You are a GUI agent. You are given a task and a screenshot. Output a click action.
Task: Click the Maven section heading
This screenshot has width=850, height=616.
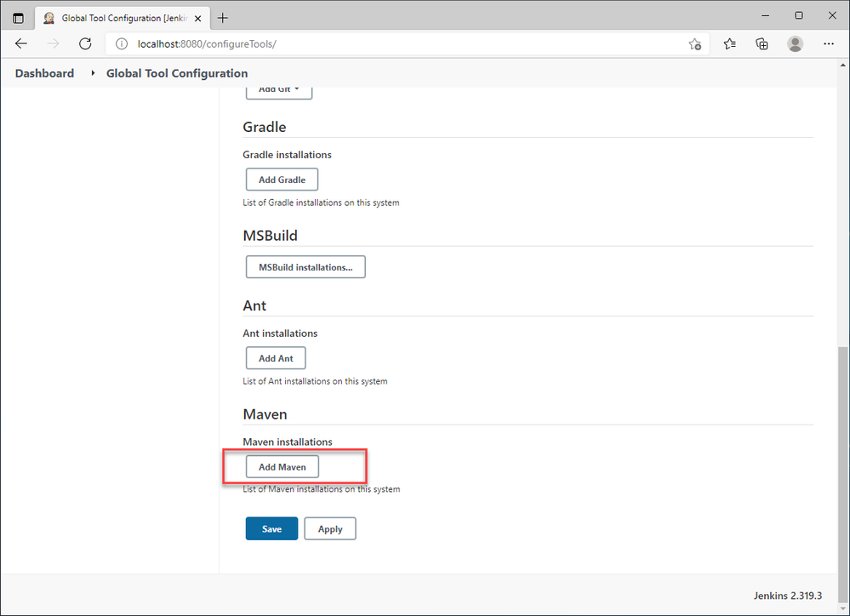coord(265,414)
